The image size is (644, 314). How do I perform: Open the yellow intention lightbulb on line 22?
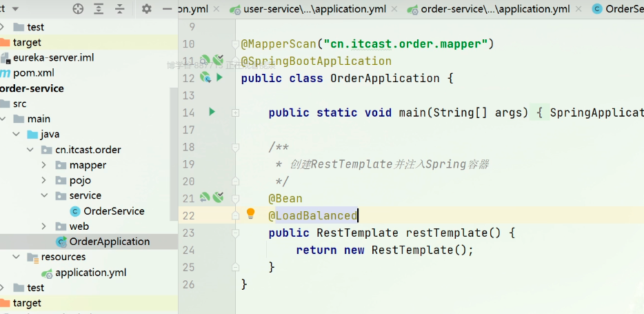pos(250,213)
